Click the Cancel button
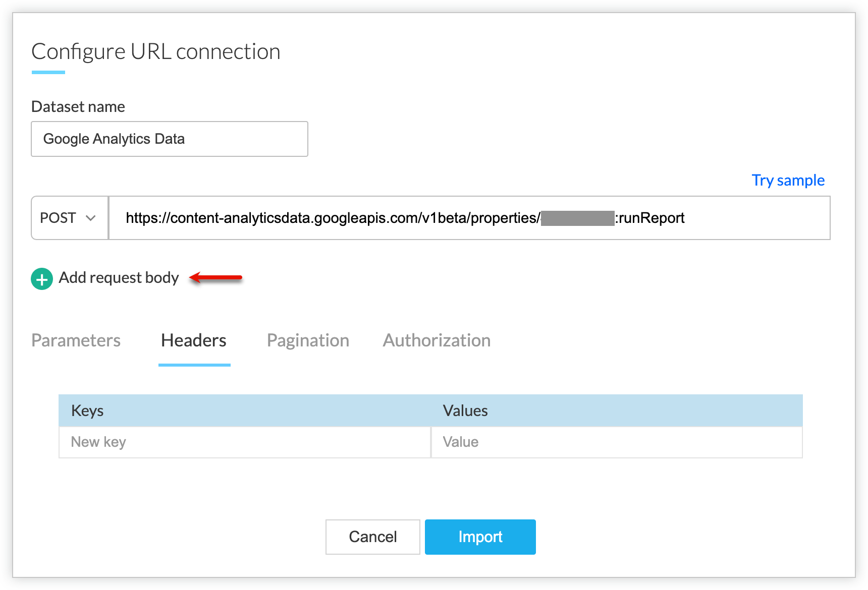 point(372,537)
